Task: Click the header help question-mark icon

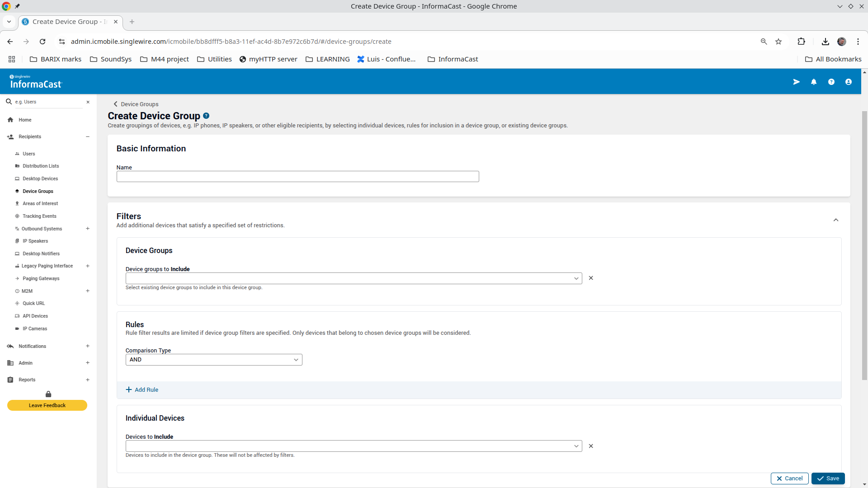Action: click(x=831, y=82)
